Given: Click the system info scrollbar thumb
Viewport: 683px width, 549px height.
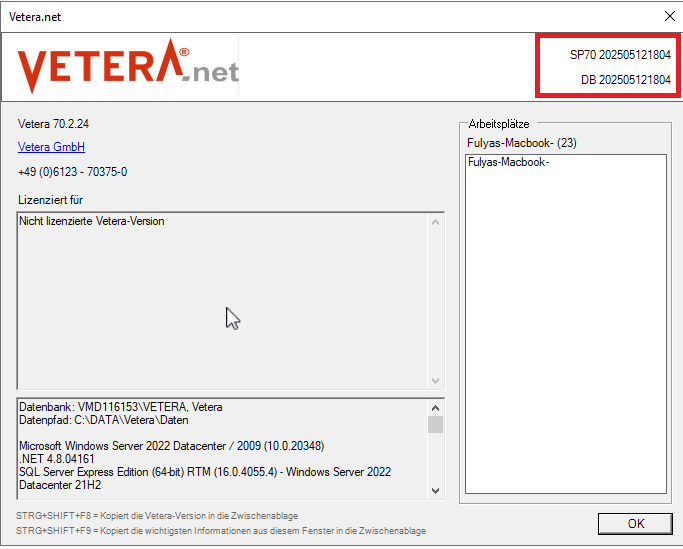Looking at the screenshot, I should tap(435, 424).
